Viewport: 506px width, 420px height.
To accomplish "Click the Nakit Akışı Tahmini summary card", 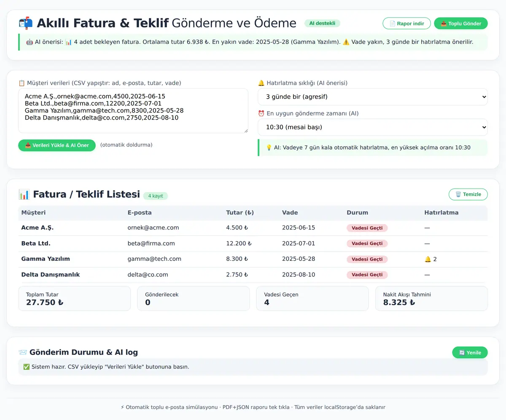I will click(431, 299).
